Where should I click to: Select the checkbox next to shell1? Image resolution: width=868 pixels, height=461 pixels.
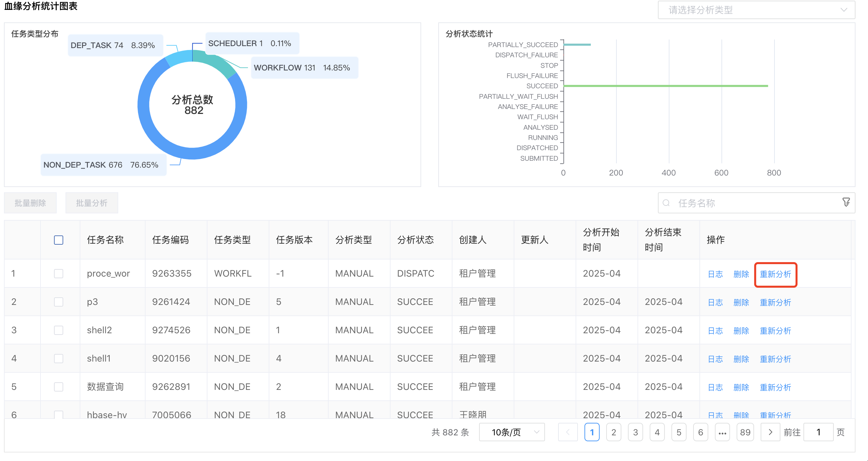(59, 358)
